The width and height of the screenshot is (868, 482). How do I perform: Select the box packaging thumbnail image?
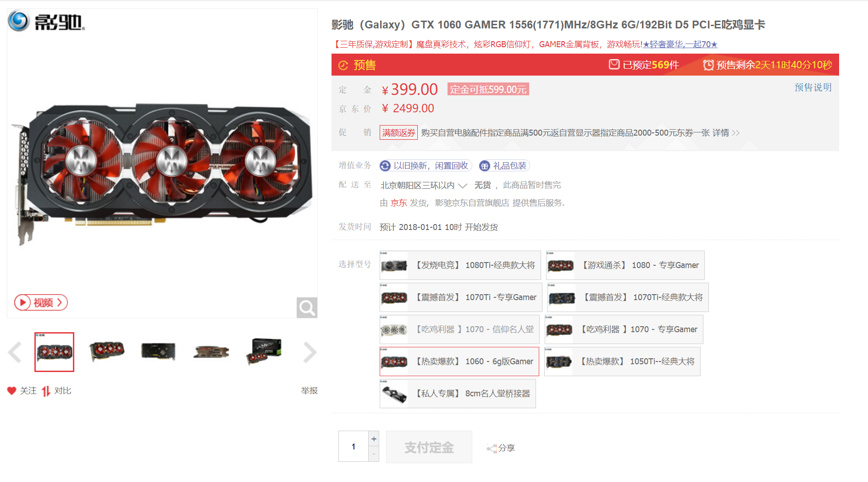tap(264, 352)
